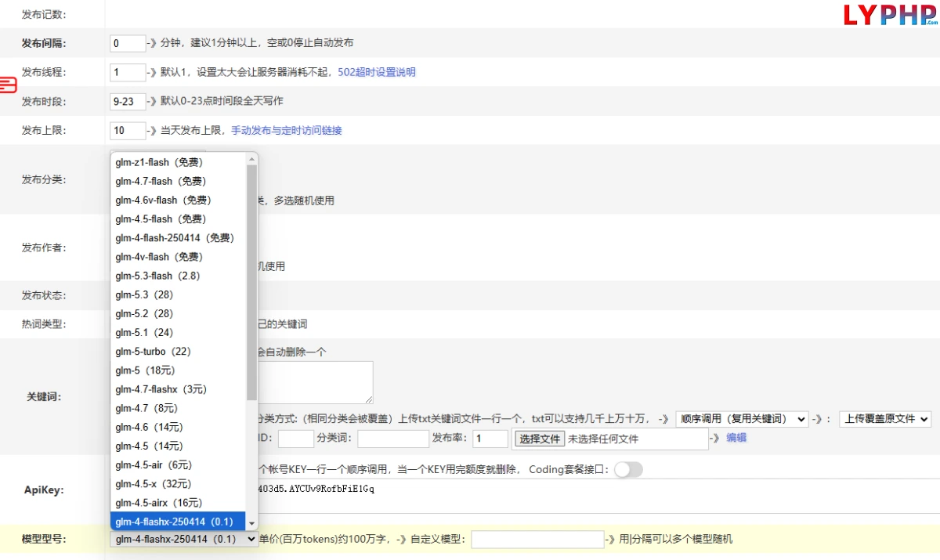Choose glm-4.5-x（32元） from the list
The height and width of the screenshot is (560, 940).
coord(179,483)
